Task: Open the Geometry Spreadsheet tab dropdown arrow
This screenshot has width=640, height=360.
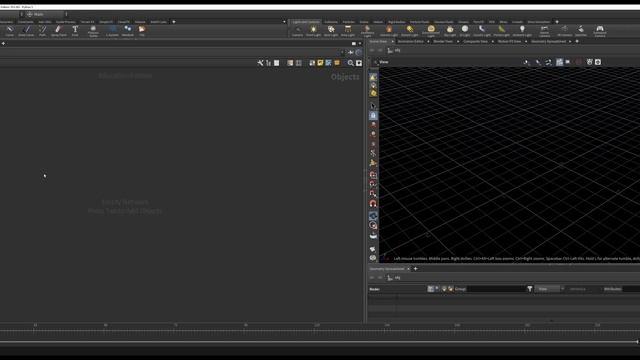Action: 570,41
